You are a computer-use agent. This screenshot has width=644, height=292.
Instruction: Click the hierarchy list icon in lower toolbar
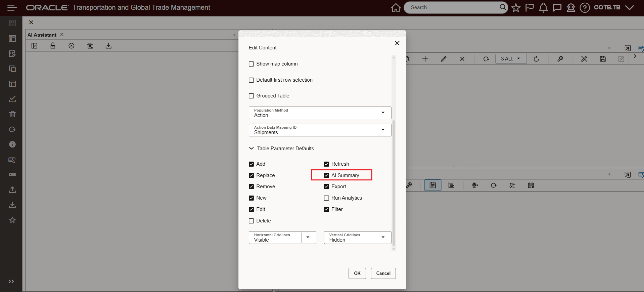[x=451, y=185]
